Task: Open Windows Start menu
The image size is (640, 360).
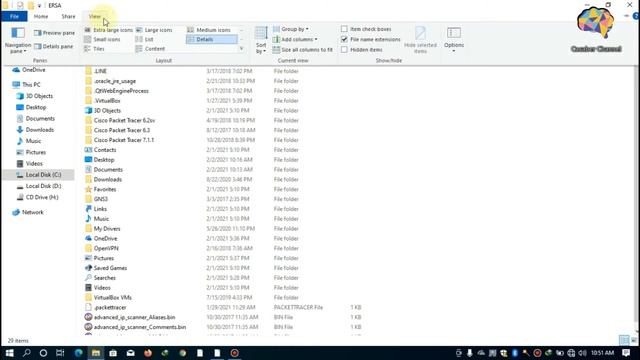Action: click(x=9, y=353)
